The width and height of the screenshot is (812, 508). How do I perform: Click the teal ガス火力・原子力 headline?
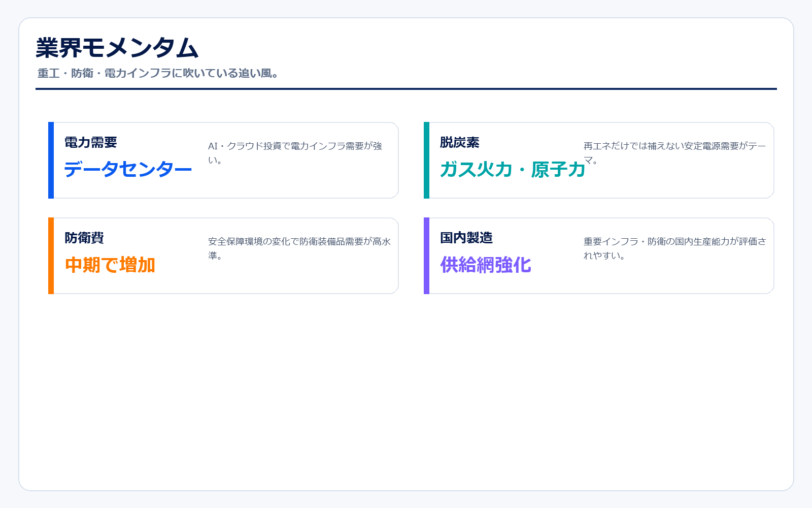tap(513, 169)
